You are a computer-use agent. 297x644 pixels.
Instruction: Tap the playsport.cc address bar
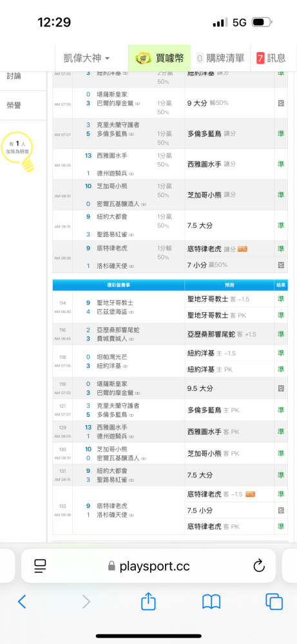pos(148,566)
